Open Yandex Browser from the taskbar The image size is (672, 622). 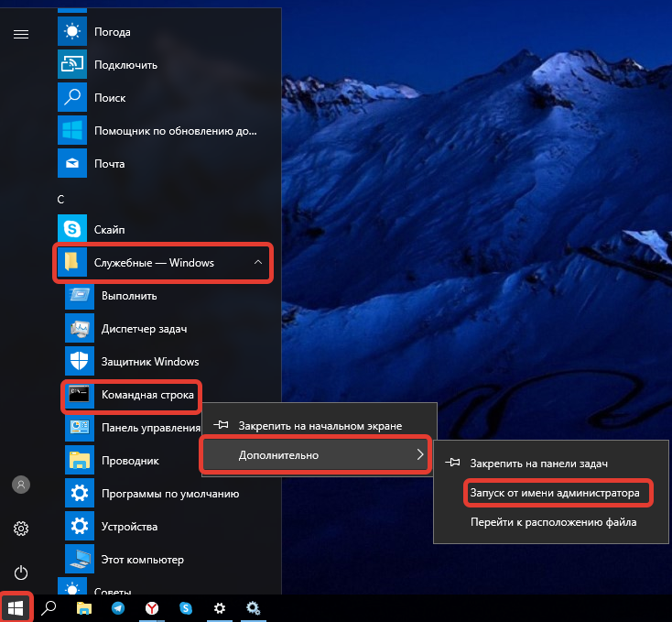[152, 608]
